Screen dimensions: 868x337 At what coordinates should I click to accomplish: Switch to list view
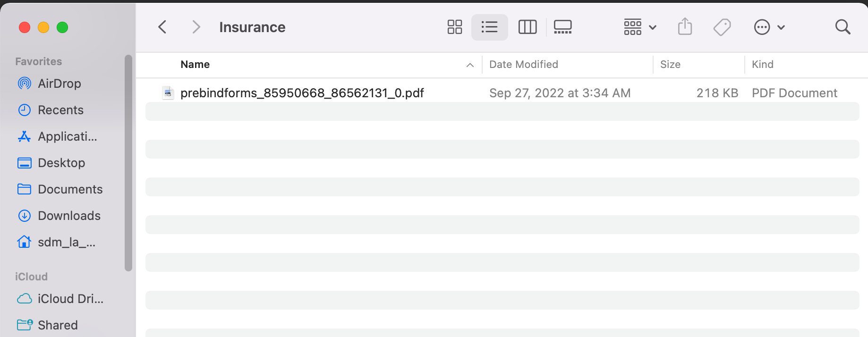489,27
